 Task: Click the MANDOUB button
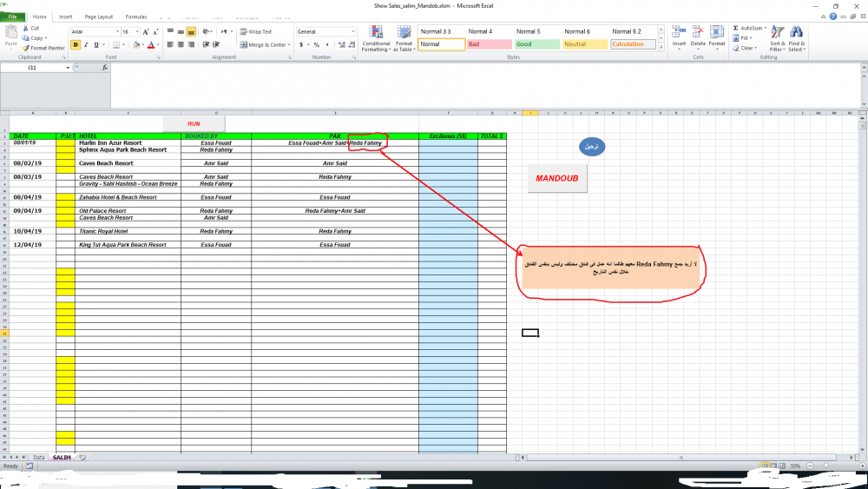coord(557,178)
